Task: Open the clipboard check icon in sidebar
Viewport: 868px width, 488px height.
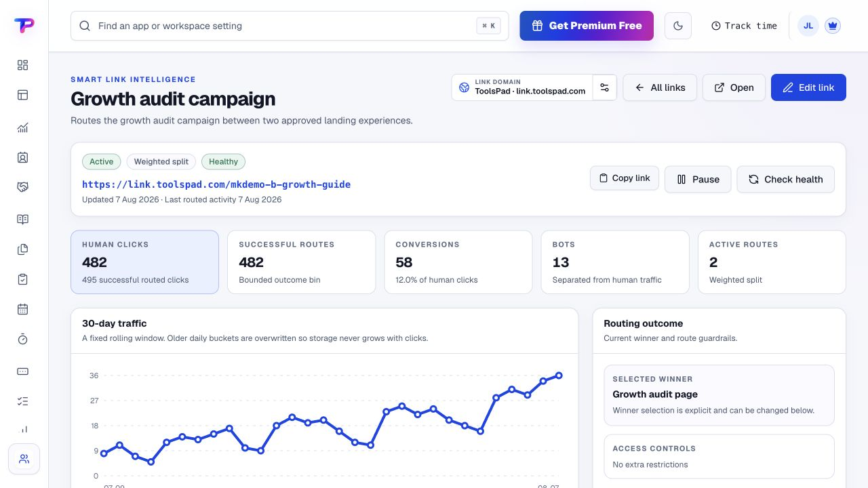Action: [22, 279]
